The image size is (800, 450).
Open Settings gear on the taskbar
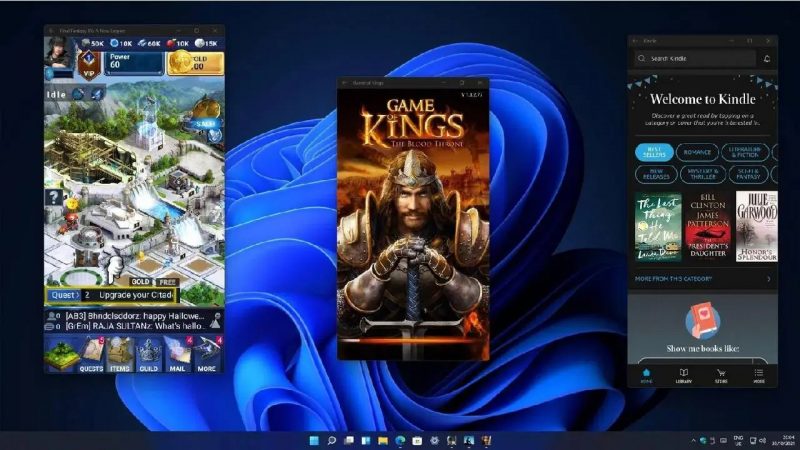(x=435, y=440)
